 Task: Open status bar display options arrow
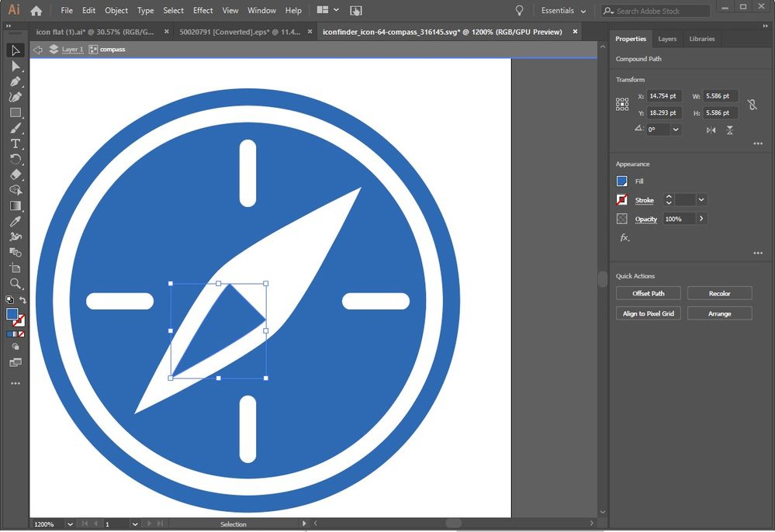(x=304, y=523)
